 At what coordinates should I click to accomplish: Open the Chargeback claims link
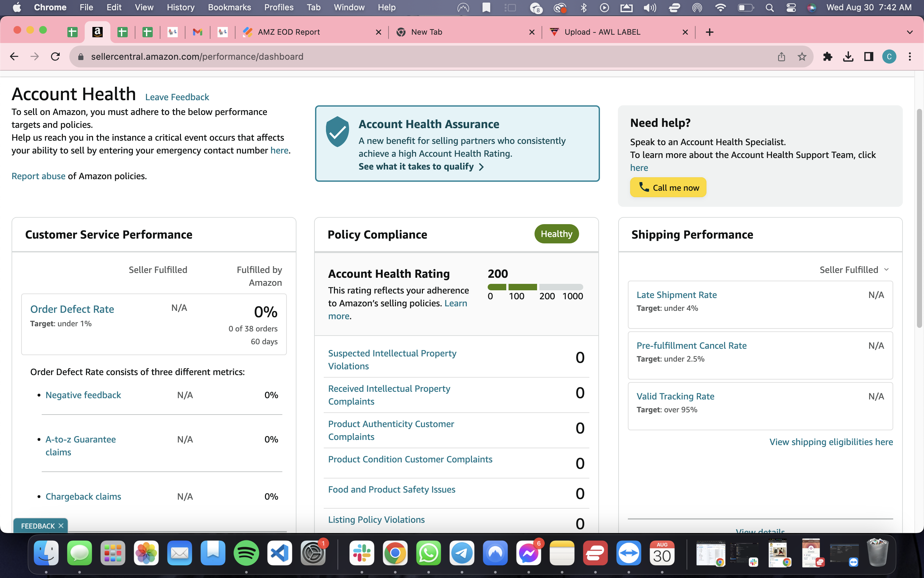[x=83, y=496]
